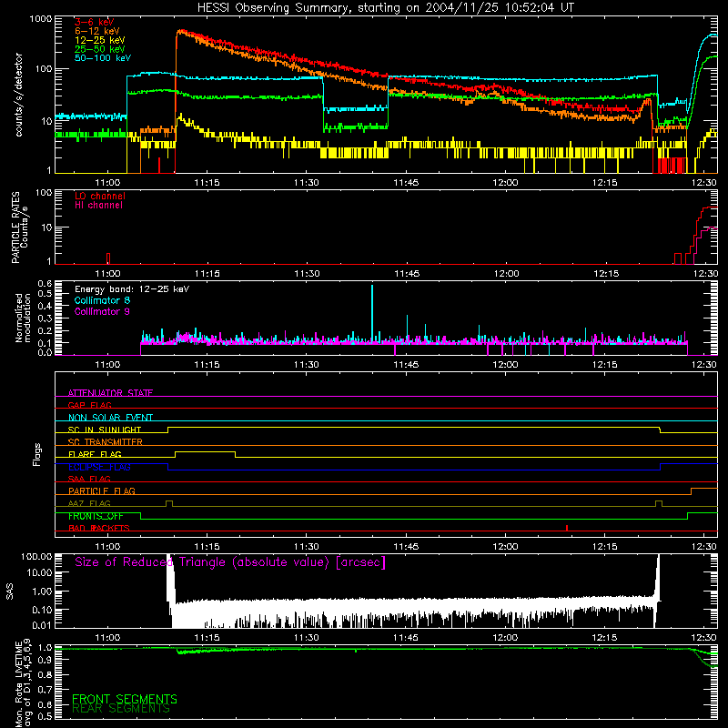Select the "Collimator 8" legend label
Viewport: 728px width, 728px height.
102,300
